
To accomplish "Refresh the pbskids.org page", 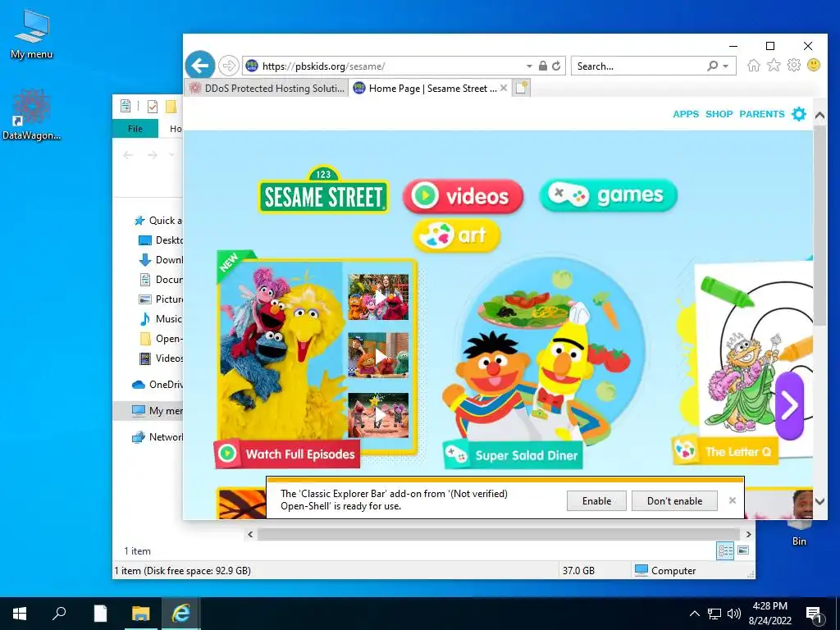I will tap(557, 66).
